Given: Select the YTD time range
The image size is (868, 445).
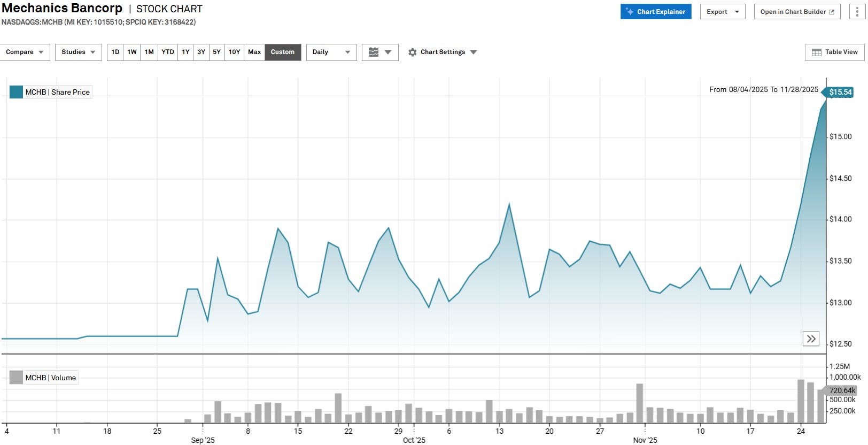Looking at the screenshot, I should pyautogui.click(x=168, y=52).
